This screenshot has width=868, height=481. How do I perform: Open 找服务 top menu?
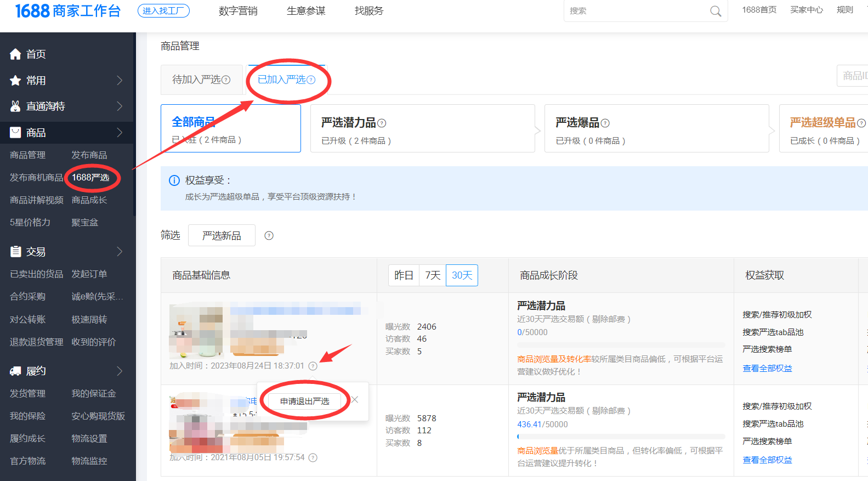[x=369, y=11]
